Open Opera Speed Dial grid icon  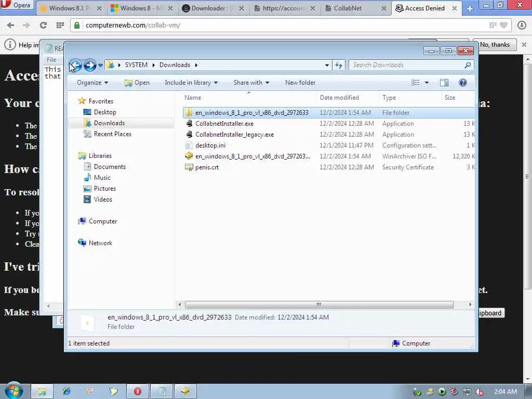60,25
